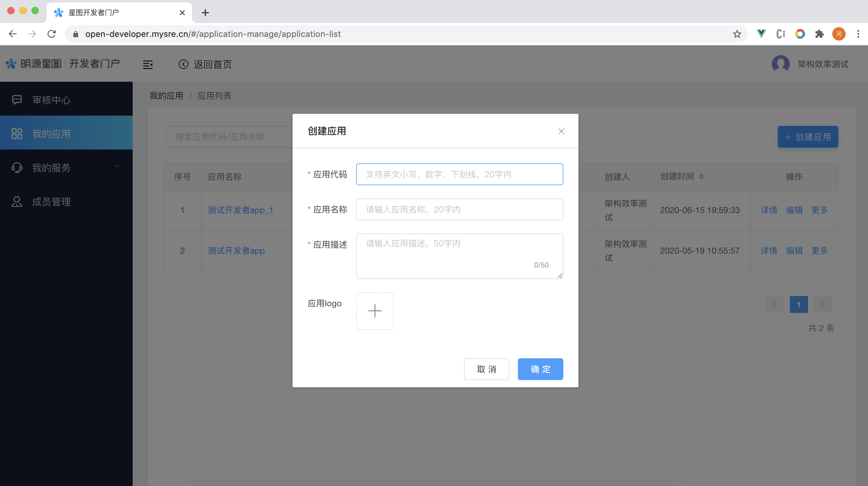868x486 pixels.
Task: Open a new browser tab
Action: coord(205,13)
